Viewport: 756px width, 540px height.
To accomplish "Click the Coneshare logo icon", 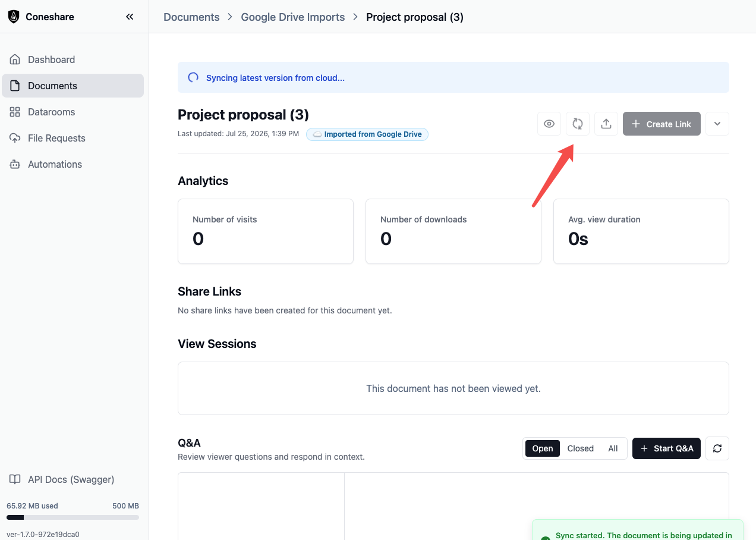I will click(x=14, y=17).
